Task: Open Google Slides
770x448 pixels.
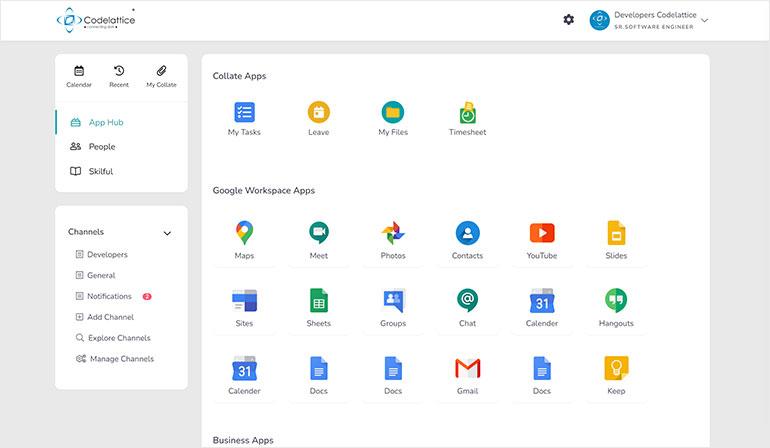Action: point(616,240)
